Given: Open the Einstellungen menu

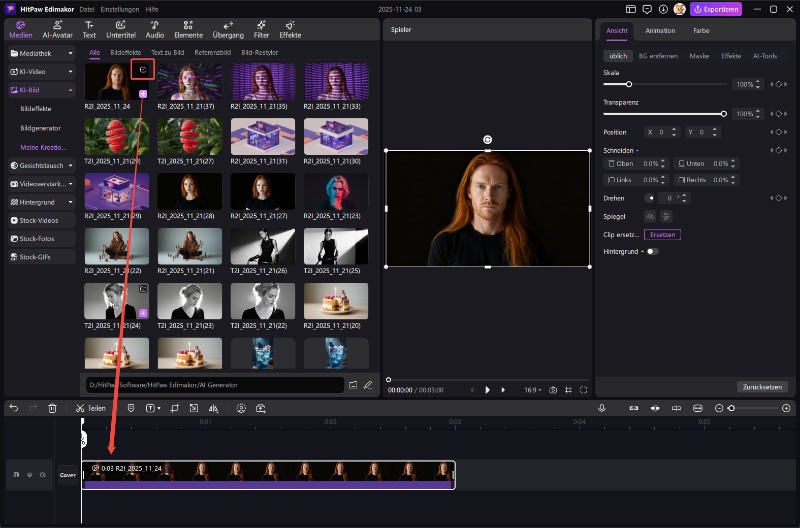Looking at the screenshot, I should [120, 9].
